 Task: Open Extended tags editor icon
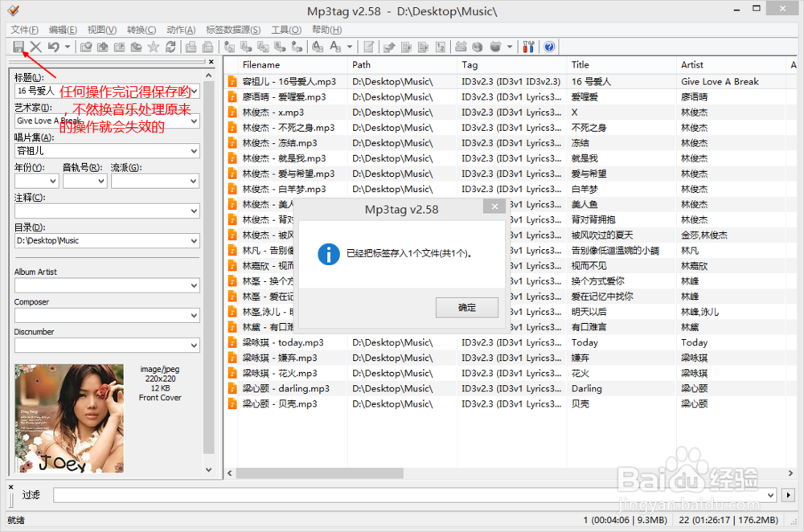[x=369, y=47]
